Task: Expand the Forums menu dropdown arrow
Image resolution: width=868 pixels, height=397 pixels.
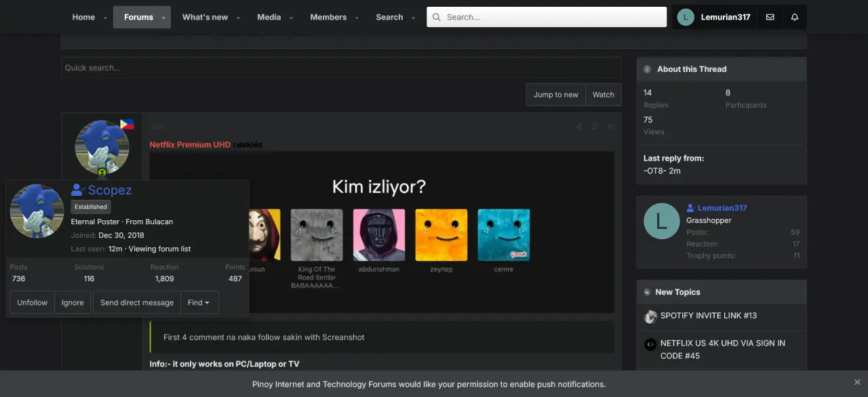Action: coord(163,18)
